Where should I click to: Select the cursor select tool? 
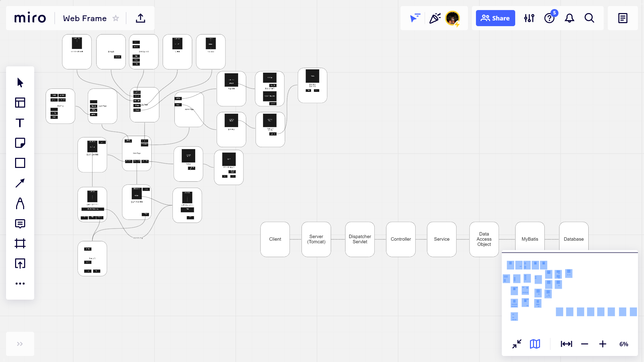[20, 82]
